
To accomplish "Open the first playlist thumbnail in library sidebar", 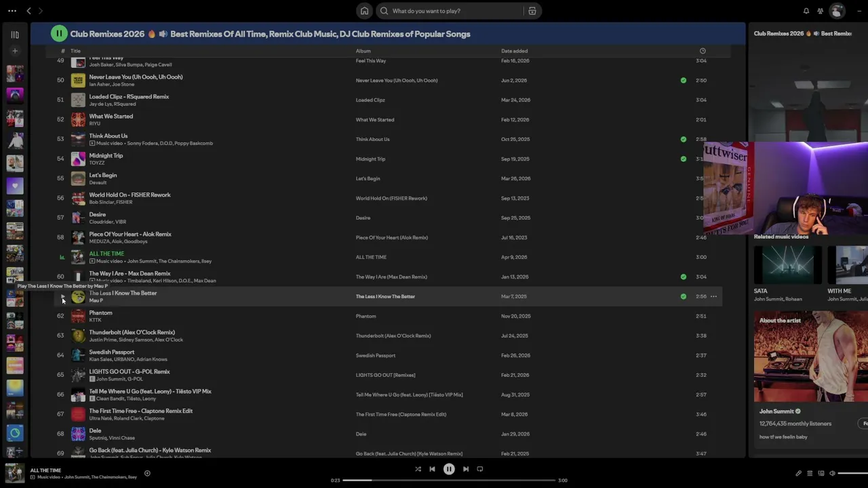I will click(x=15, y=73).
